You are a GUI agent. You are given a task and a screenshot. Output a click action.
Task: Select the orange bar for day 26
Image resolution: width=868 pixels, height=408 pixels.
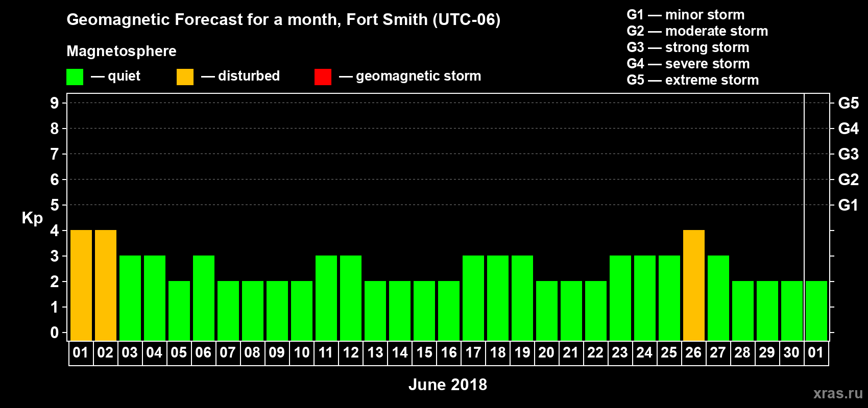tap(694, 285)
